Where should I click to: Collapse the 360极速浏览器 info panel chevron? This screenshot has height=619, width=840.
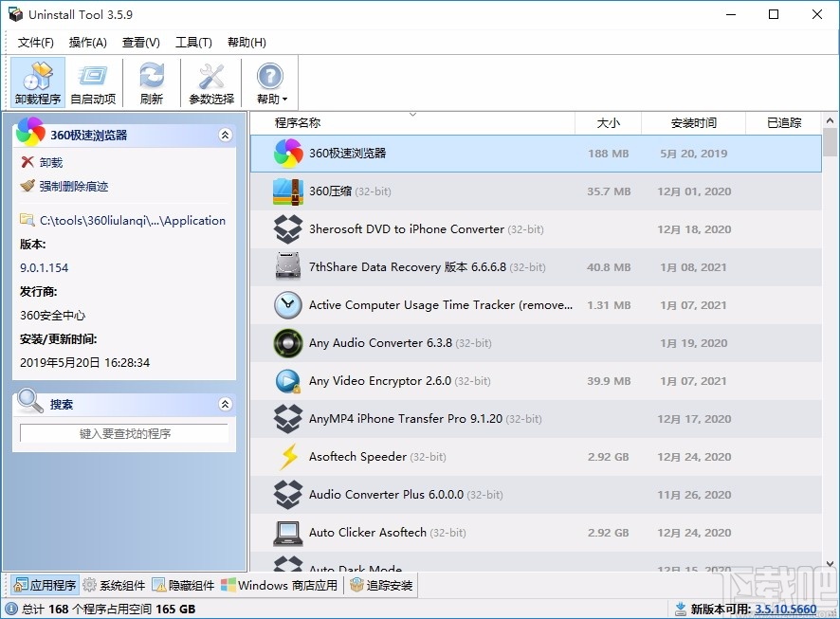coord(226,135)
